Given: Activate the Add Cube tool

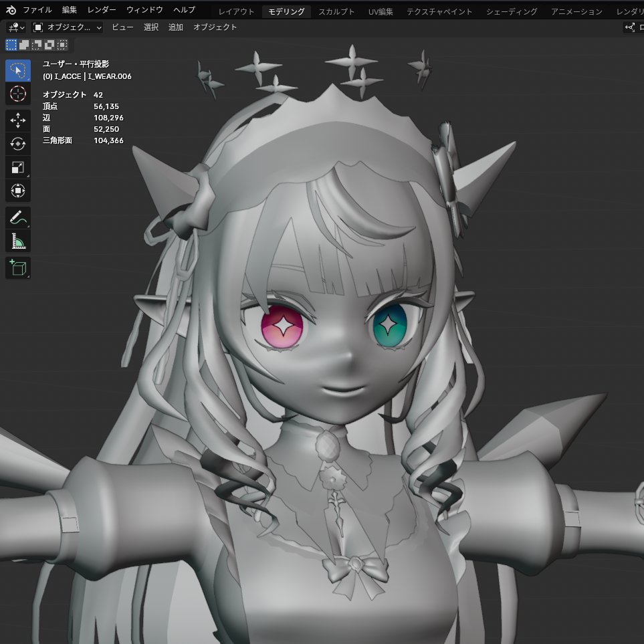Looking at the screenshot, I should 17,267.
